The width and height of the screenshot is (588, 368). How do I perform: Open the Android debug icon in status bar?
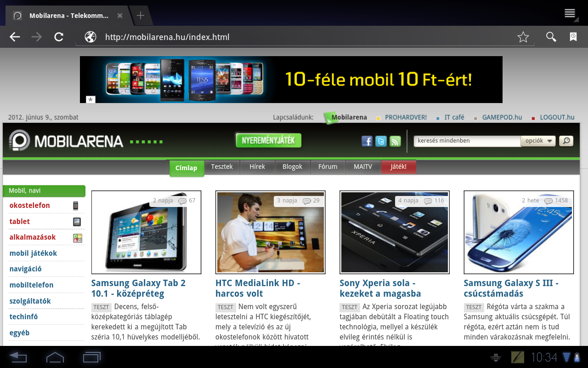pyautogui.click(x=496, y=357)
